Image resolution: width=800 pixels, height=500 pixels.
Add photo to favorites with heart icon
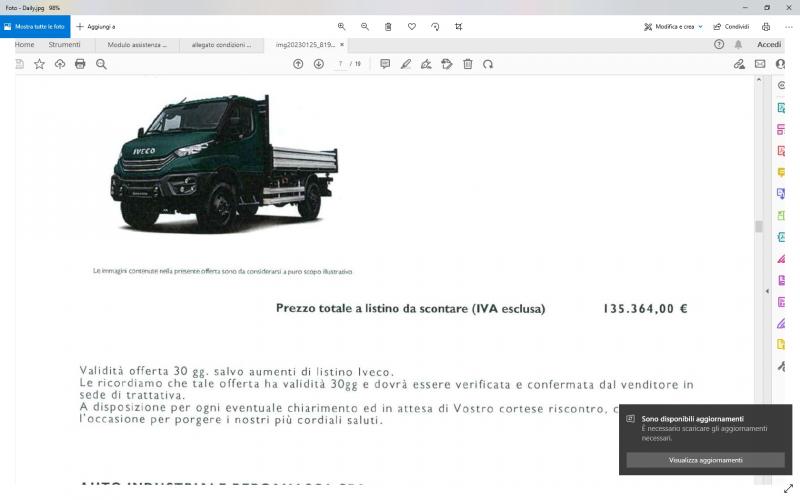[412, 27]
